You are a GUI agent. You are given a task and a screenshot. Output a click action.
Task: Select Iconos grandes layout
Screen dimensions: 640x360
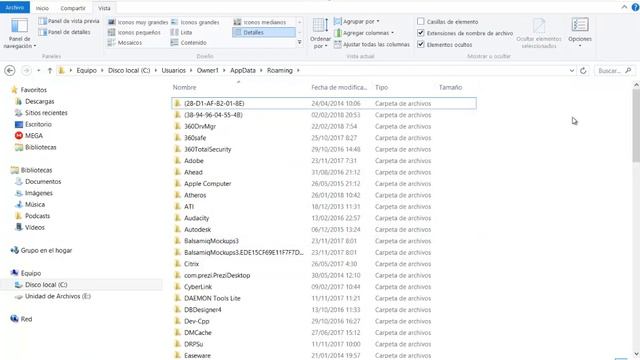click(195, 22)
